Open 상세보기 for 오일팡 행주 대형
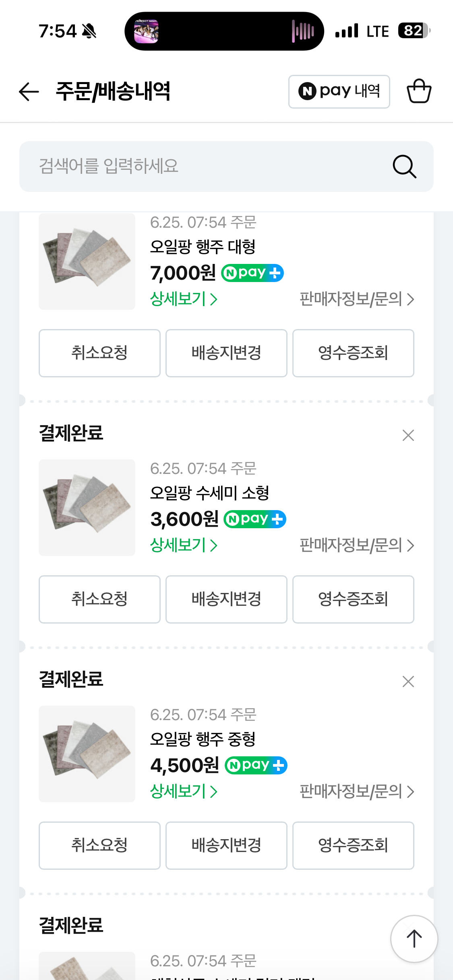 184,299
